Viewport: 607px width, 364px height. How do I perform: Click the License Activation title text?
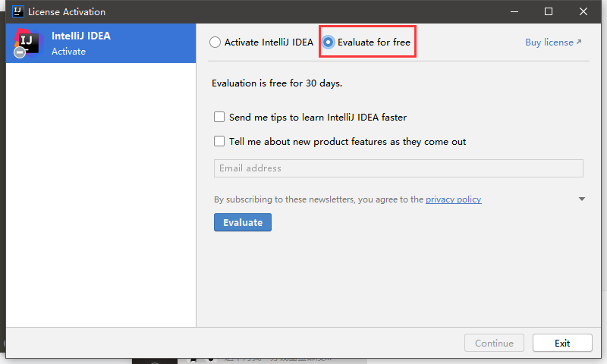tap(67, 12)
